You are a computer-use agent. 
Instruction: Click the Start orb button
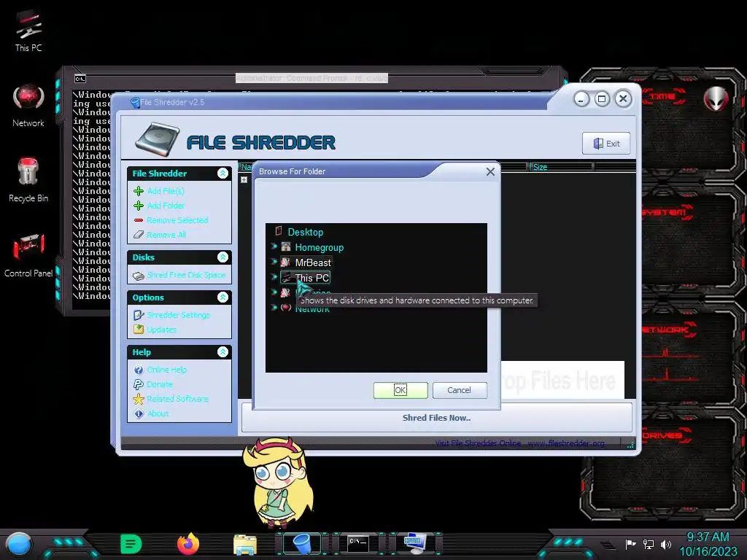pyautogui.click(x=18, y=545)
